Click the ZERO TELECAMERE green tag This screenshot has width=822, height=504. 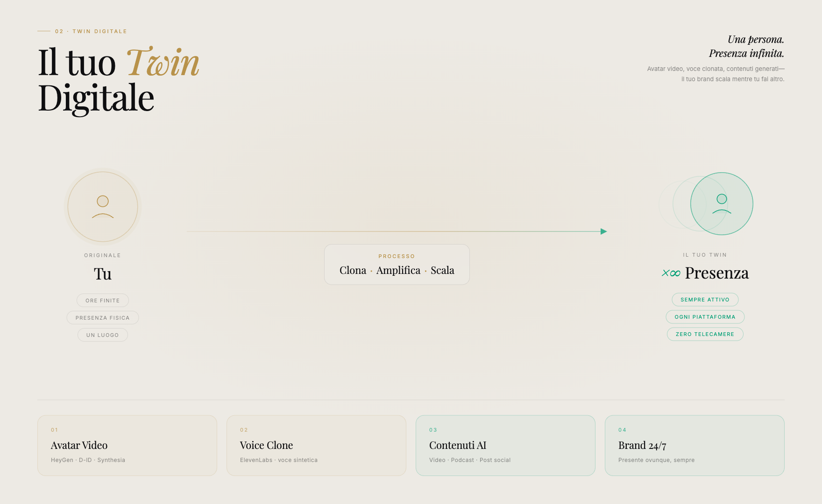click(705, 334)
